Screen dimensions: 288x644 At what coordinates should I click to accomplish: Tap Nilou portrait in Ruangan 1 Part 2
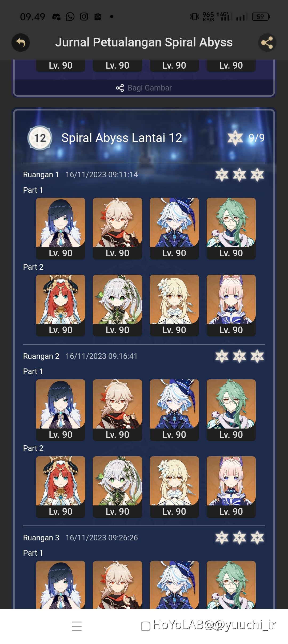coord(61,305)
